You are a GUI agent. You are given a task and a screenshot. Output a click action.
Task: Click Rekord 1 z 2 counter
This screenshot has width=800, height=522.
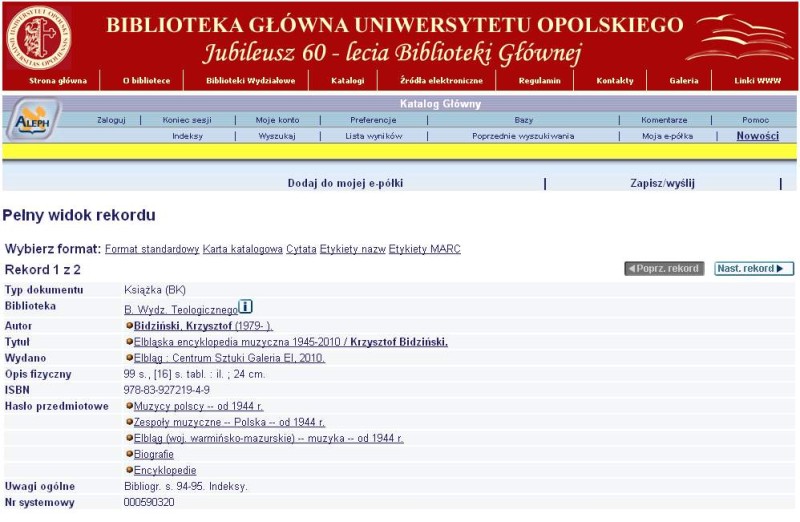43,269
